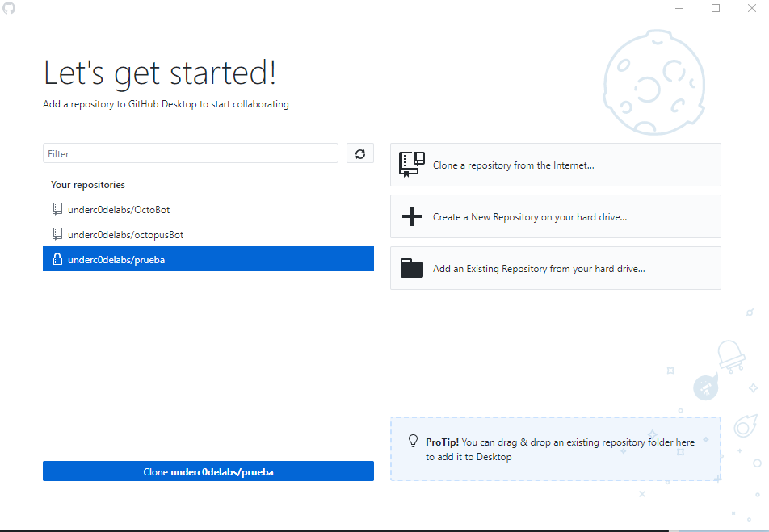
Task: Click the repo icon beside underc0delabs/octopusBot
Action: 57,234
